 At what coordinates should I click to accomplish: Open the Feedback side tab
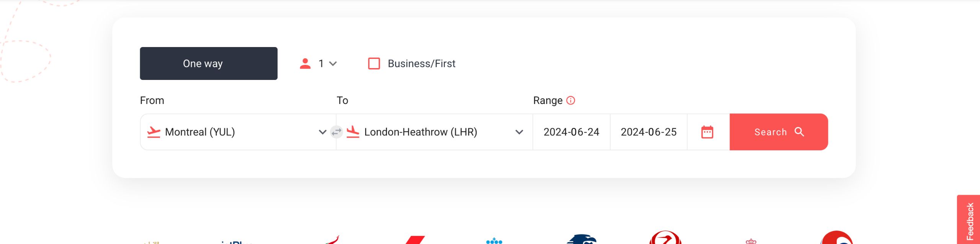click(969, 220)
